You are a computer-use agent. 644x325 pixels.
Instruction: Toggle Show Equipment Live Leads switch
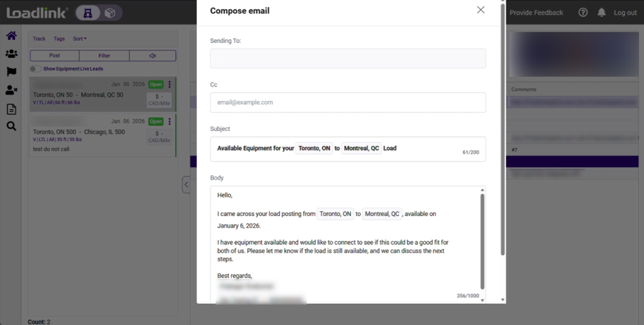[36, 69]
